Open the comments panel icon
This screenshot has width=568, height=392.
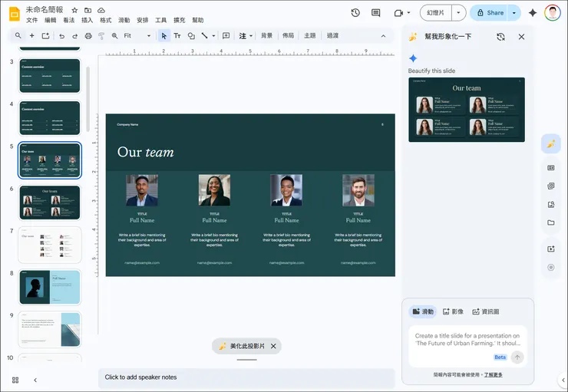[x=375, y=13]
